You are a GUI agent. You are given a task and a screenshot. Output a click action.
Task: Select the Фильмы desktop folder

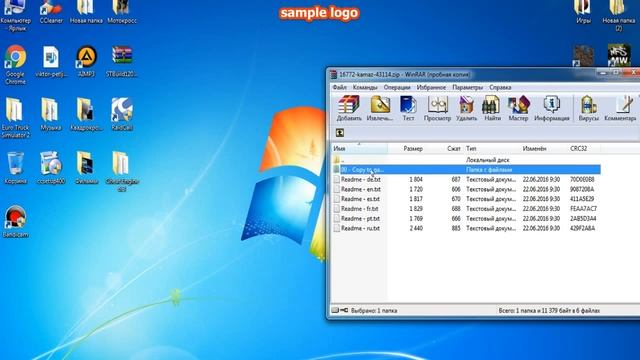(x=86, y=168)
